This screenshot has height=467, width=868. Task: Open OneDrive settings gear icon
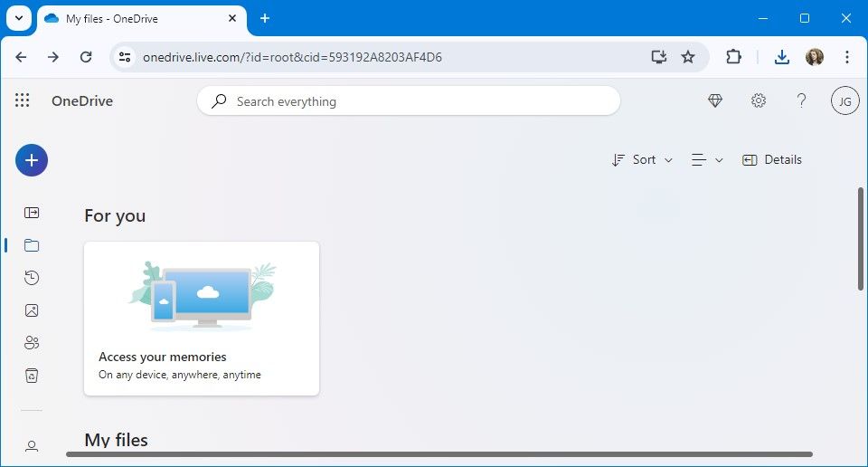pyautogui.click(x=759, y=100)
